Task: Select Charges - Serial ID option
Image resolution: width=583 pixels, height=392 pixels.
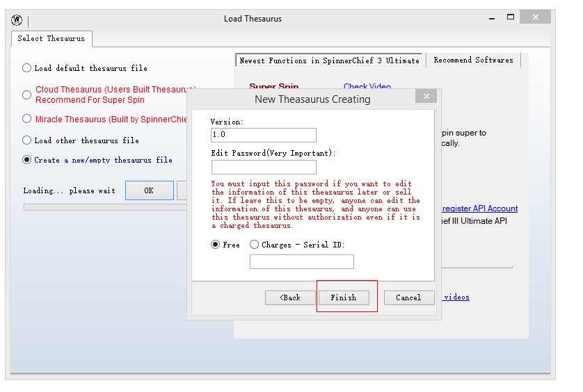Action: coord(254,245)
